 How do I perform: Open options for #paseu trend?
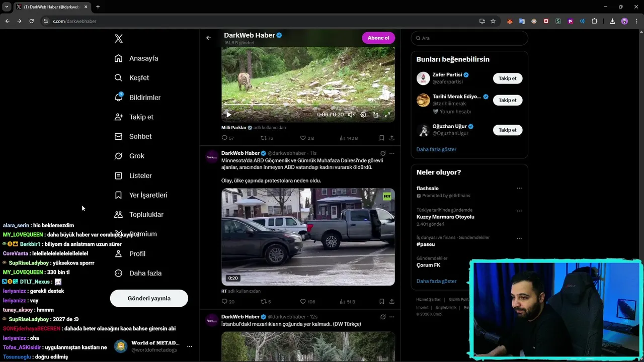click(519, 239)
